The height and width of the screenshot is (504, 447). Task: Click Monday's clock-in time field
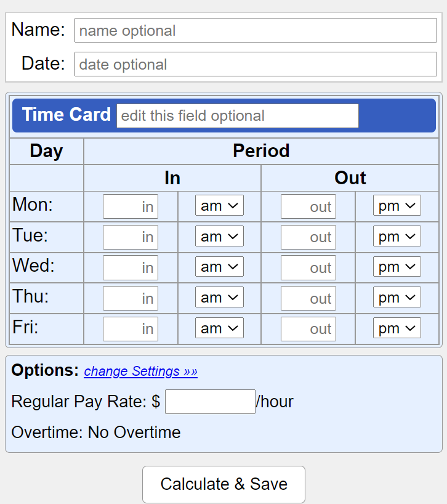tap(131, 206)
